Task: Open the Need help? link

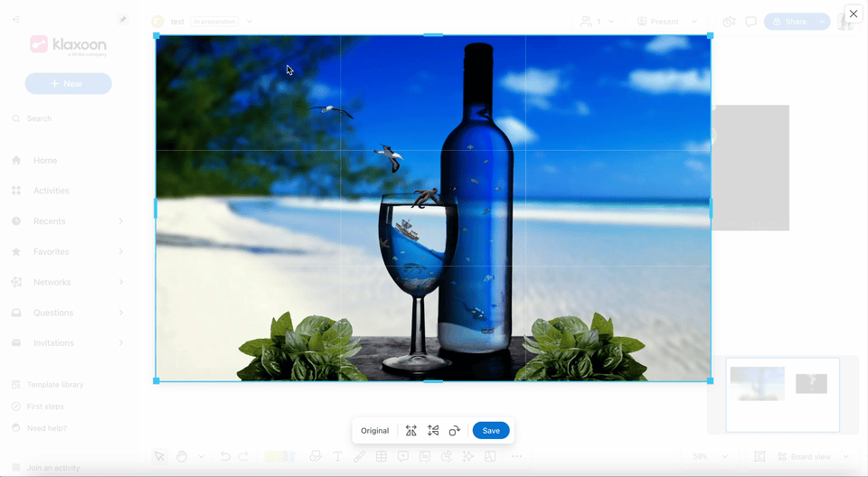Action: (46, 428)
